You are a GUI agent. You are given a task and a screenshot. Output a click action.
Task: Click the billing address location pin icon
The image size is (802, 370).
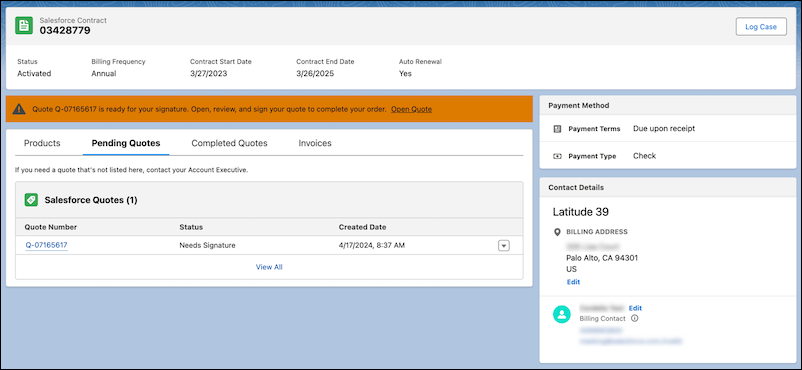[558, 232]
